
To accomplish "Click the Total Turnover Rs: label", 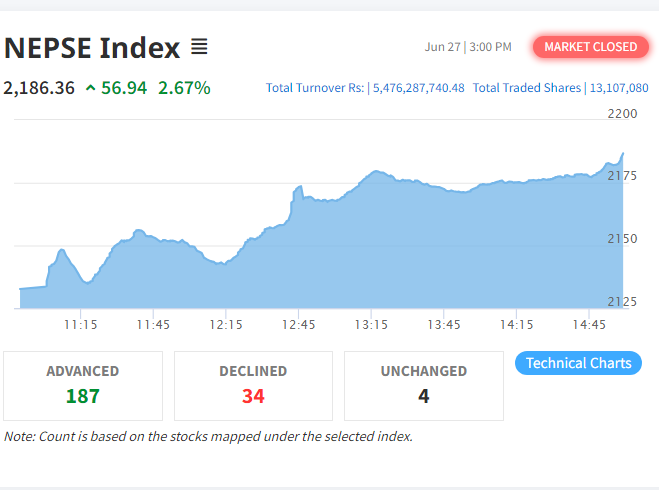I will [x=315, y=88].
